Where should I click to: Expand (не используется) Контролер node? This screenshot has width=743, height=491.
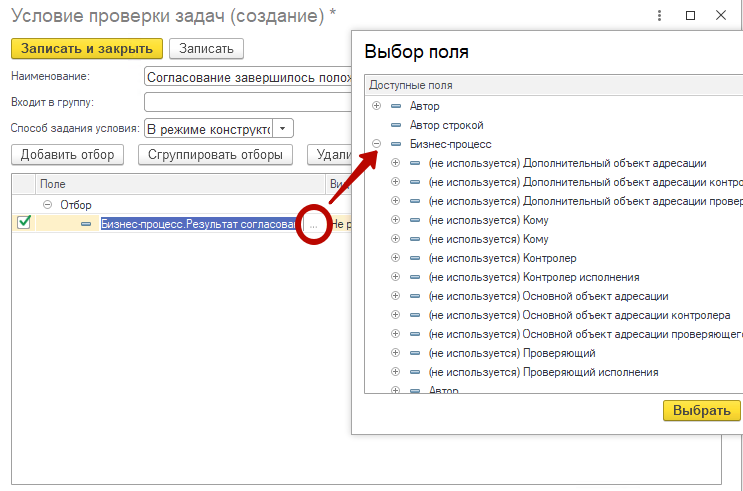tap(396, 258)
